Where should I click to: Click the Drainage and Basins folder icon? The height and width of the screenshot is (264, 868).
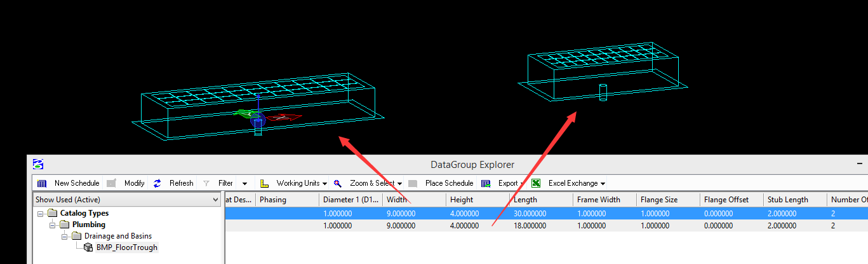click(77, 236)
